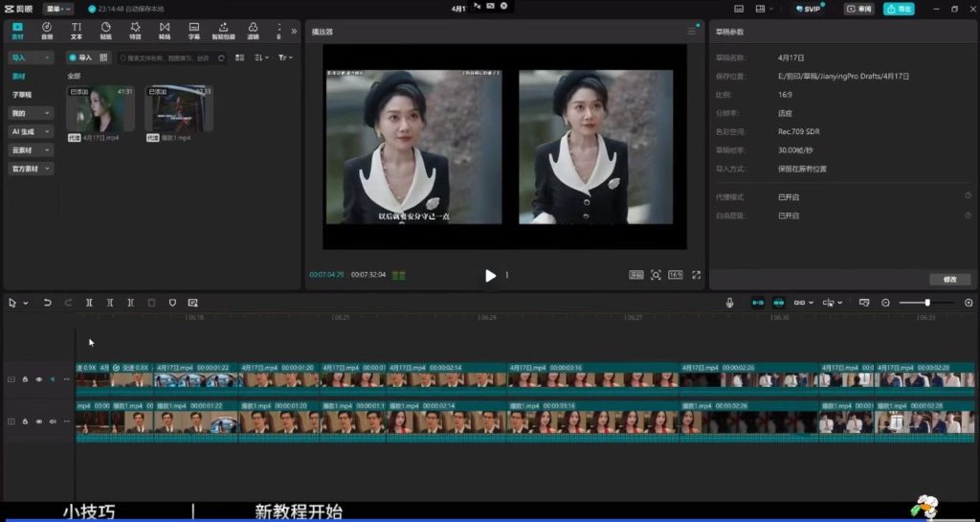This screenshot has height=522, width=980.
Task: Click the split clip tool in timeline toolbar
Action: click(89, 303)
